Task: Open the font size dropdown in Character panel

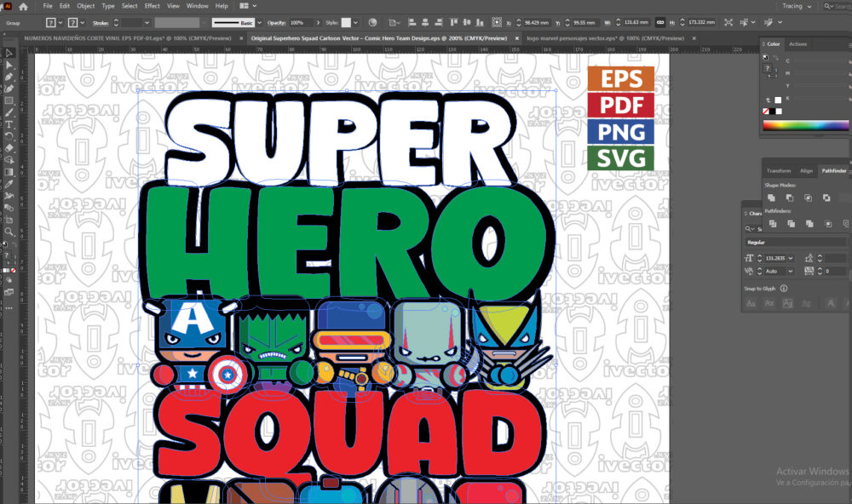Action: click(x=791, y=258)
